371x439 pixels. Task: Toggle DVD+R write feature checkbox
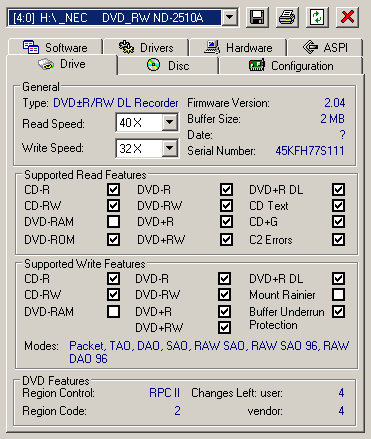(x=224, y=312)
